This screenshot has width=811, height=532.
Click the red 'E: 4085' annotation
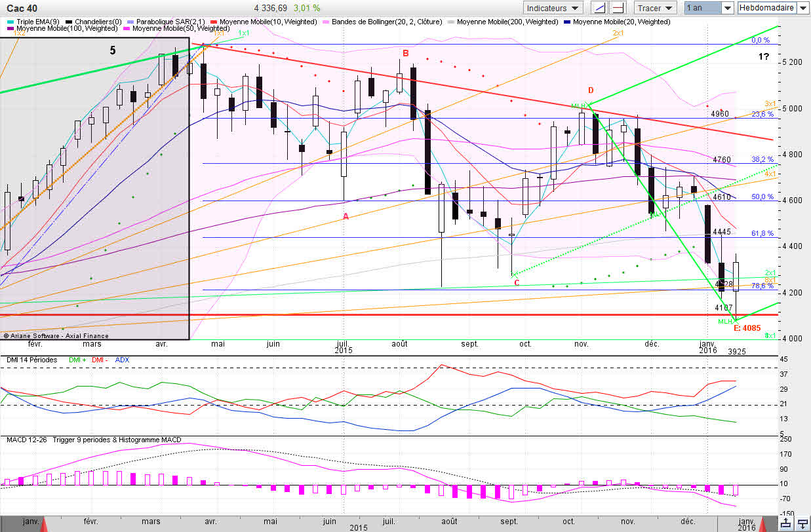pos(747,328)
